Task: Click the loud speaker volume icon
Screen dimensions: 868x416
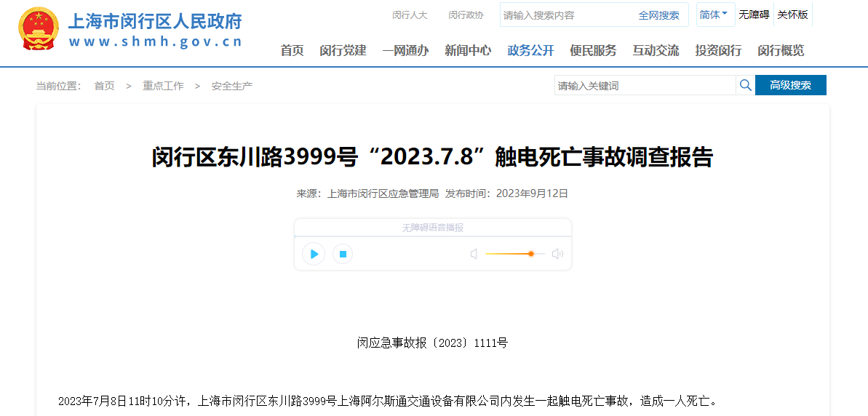Action: (557, 254)
